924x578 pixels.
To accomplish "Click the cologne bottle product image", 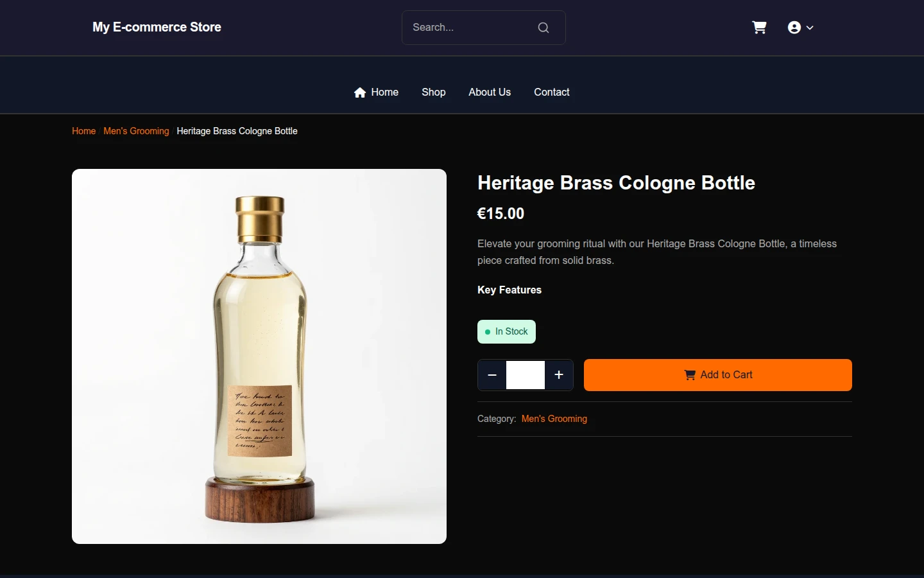I will pos(259,356).
